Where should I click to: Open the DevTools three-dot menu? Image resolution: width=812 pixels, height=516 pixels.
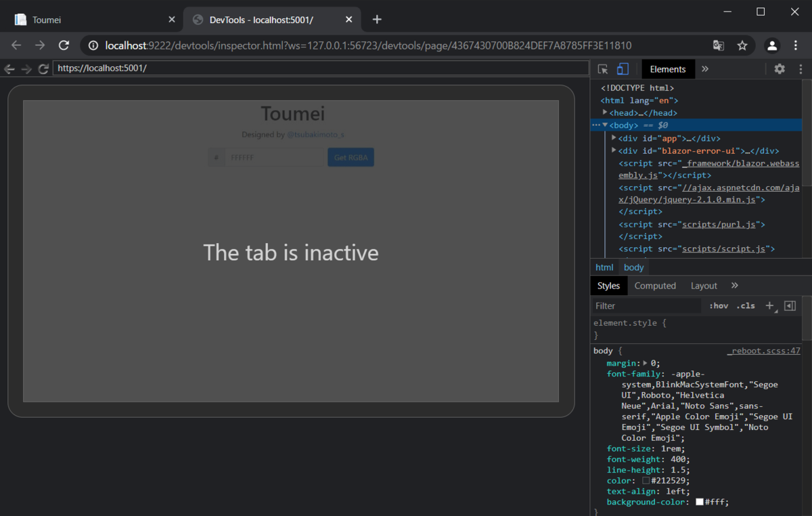(800, 68)
